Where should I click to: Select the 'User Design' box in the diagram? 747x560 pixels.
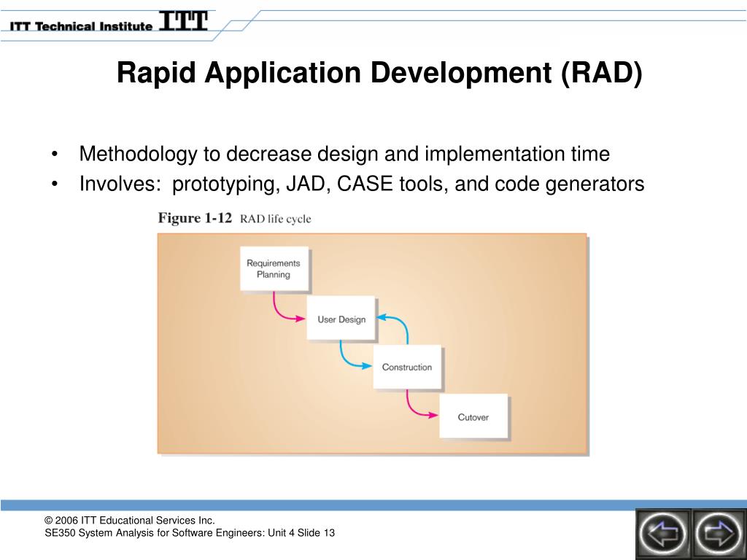pos(341,318)
